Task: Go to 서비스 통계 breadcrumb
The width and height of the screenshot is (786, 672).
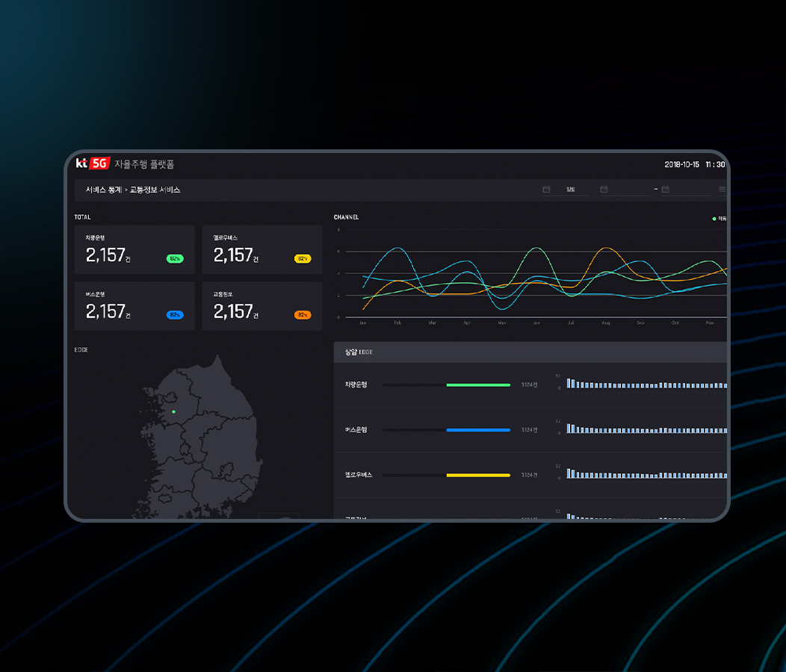Action: (104, 190)
